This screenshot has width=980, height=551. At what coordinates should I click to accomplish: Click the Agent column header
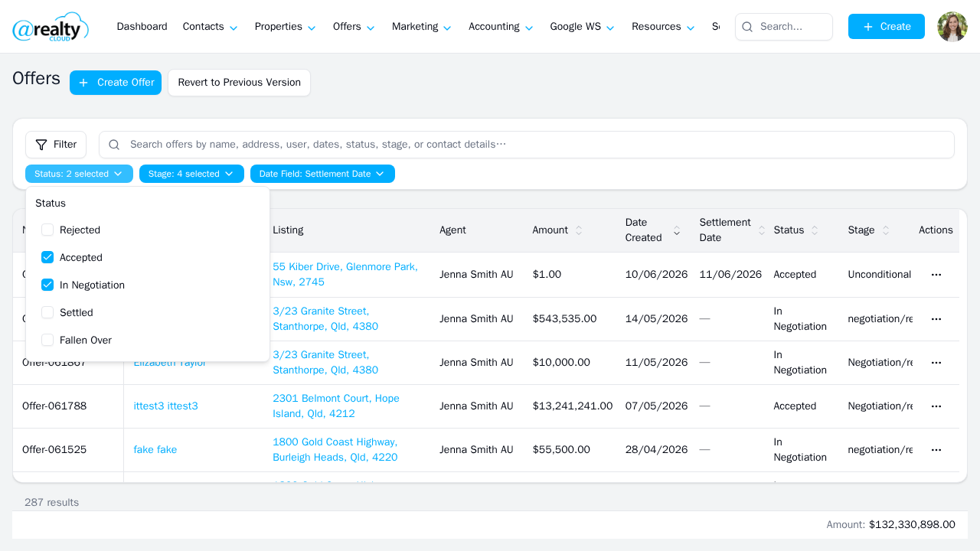pos(452,230)
